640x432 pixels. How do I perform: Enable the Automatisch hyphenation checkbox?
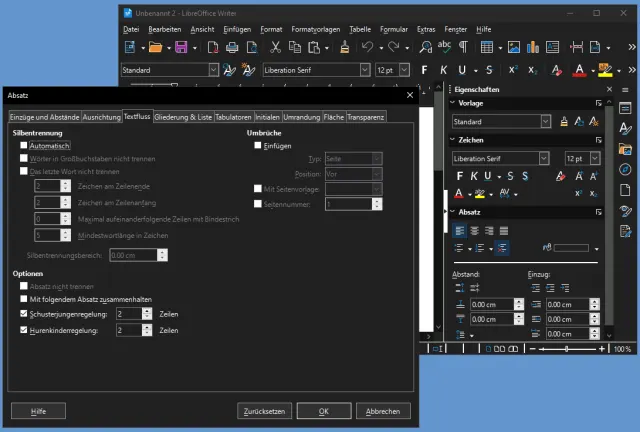(24, 145)
